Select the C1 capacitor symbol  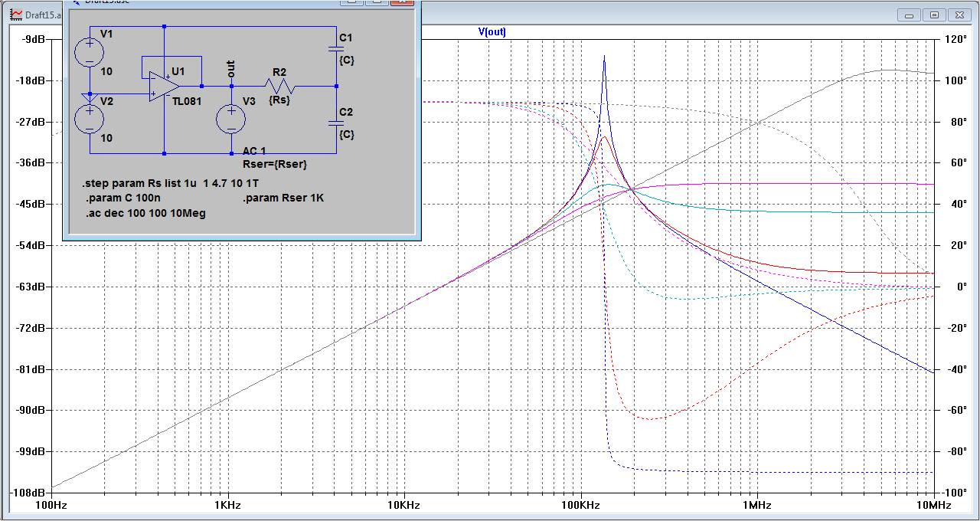pos(335,48)
